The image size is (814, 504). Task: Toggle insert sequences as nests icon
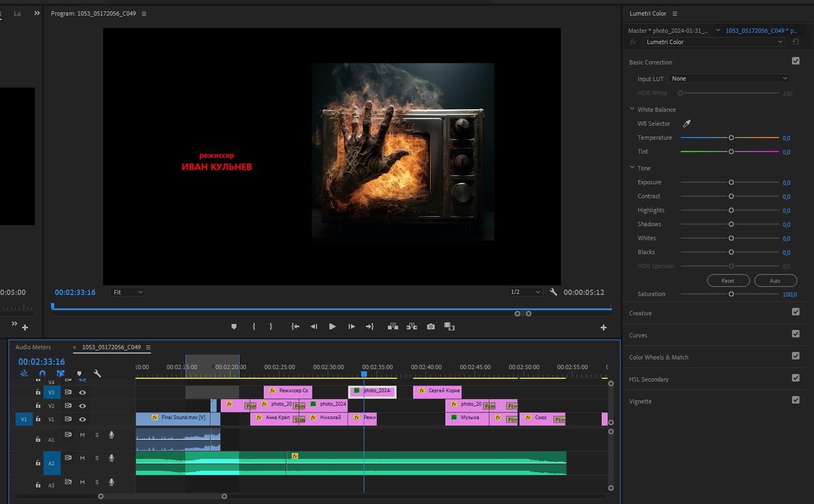pyautogui.click(x=24, y=373)
